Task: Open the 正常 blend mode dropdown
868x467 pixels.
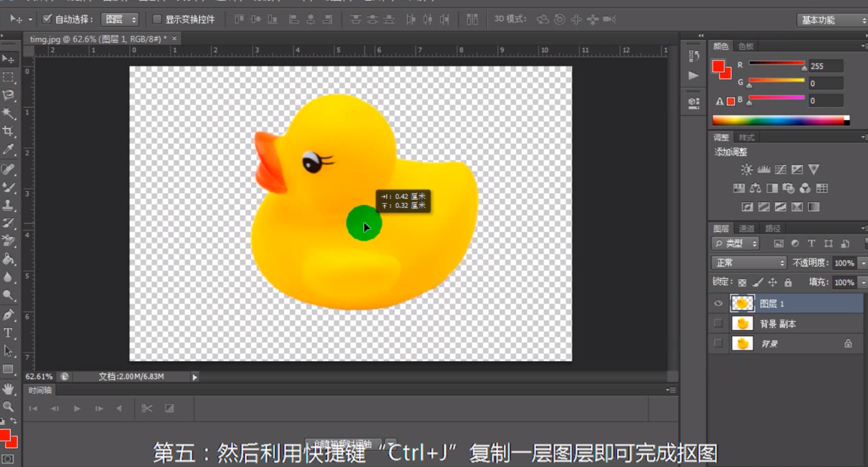Action: (749, 263)
